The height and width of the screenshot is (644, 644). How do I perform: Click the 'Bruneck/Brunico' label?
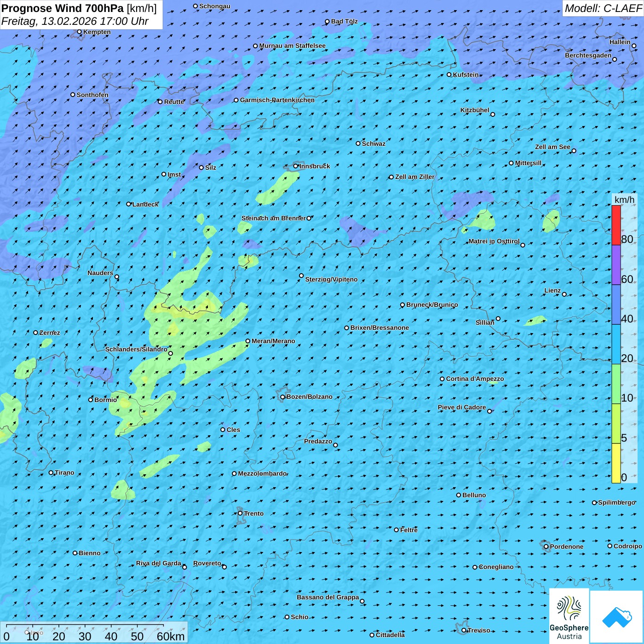point(432,305)
